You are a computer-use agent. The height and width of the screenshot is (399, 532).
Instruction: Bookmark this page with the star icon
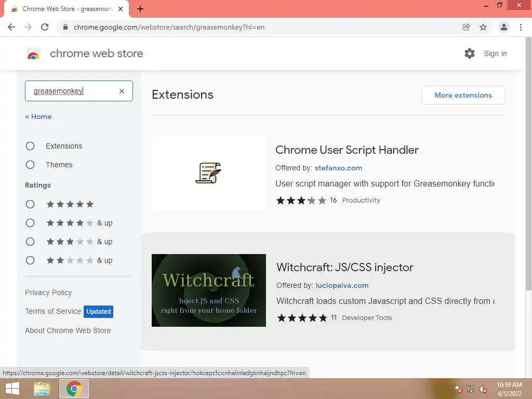coord(483,27)
